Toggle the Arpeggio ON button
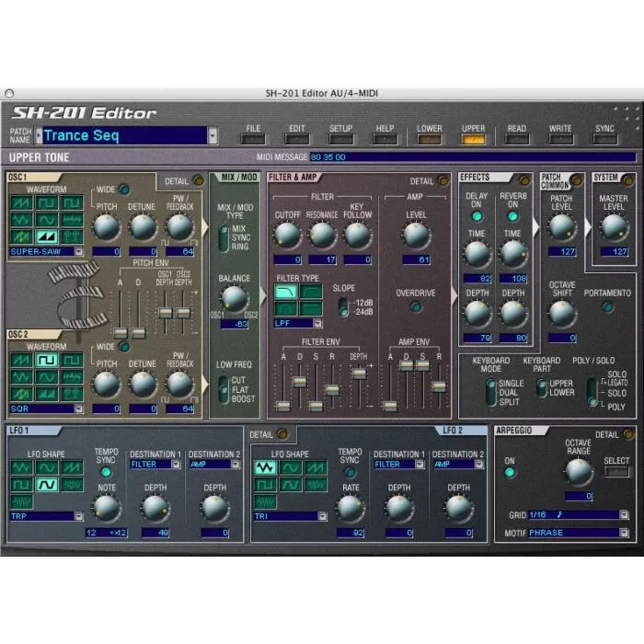This screenshot has width=644, height=644. pyautogui.click(x=510, y=472)
